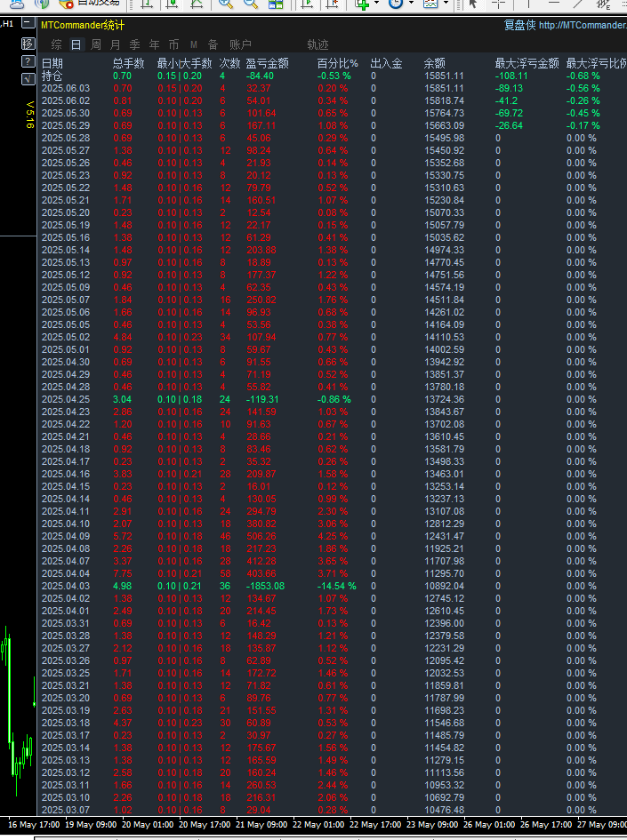
Task: Select the 2025.03.07 date row
Action: coord(334,810)
